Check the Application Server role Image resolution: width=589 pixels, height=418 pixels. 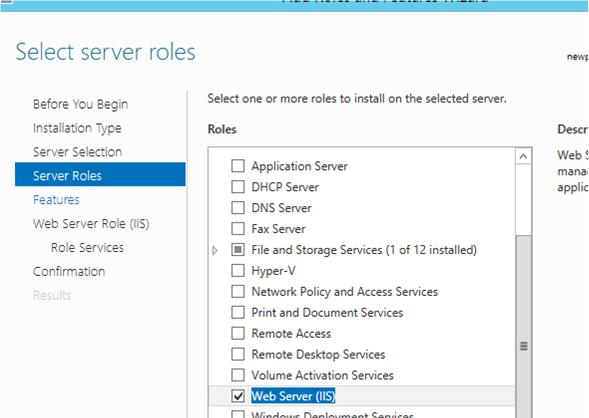238,166
